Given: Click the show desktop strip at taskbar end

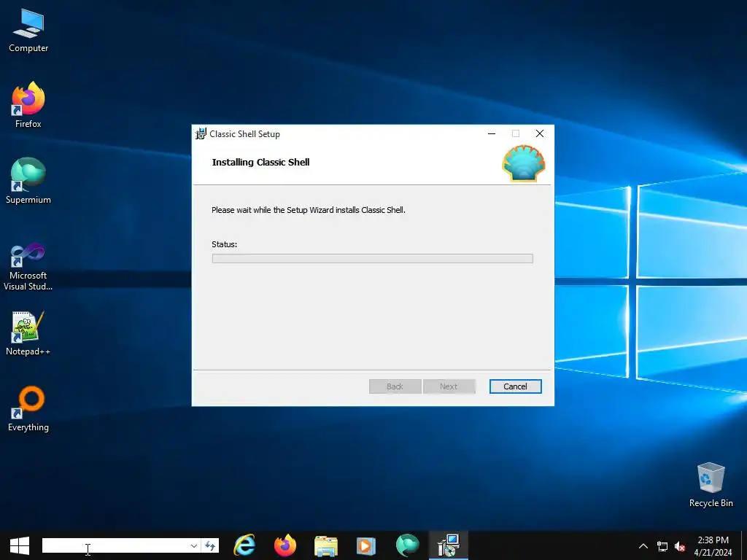Looking at the screenshot, I should click(x=744, y=545).
